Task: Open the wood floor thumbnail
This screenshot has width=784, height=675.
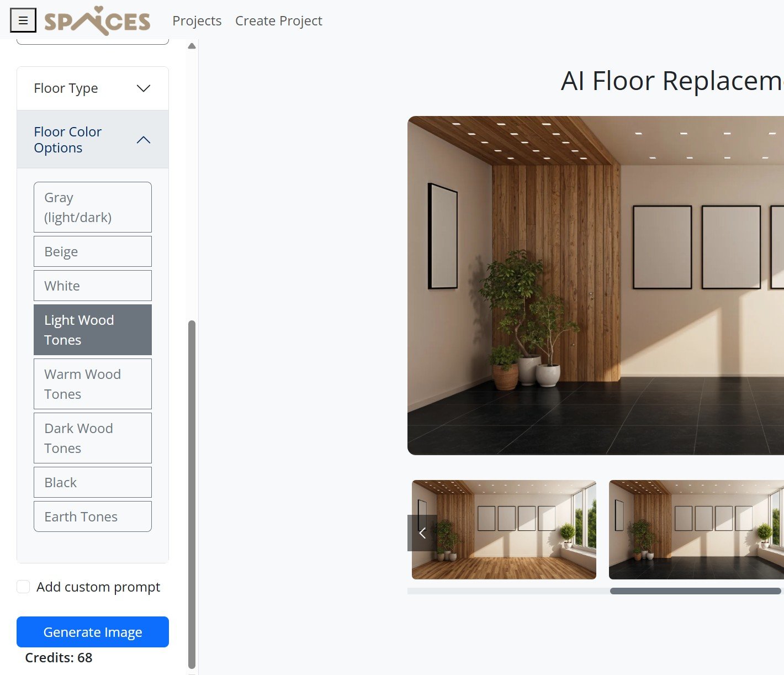Action: point(504,530)
